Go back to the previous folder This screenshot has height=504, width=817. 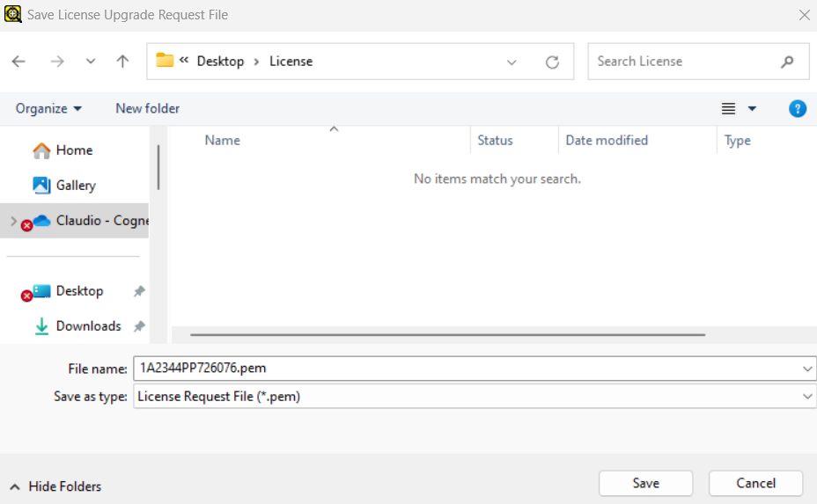click(18, 62)
